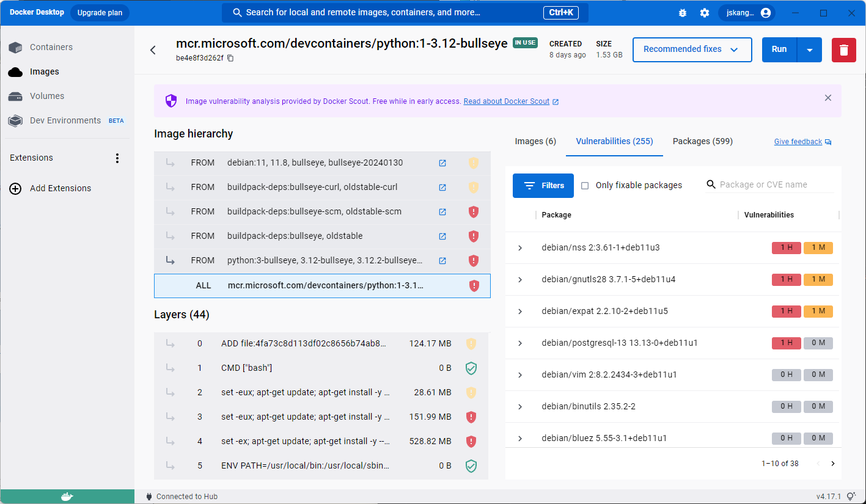Viewport: 866px width, 504px height.
Task: Select the ALL mcr.microsoft.com hierarchy row
Action: point(322,286)
